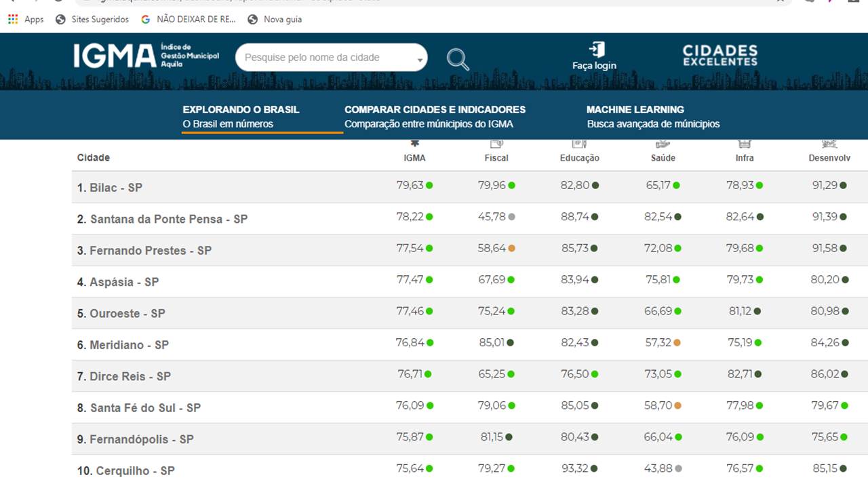Open the Bilac - SP city row
The height and width of the screenshot is (488, 868).
point(110,188)
